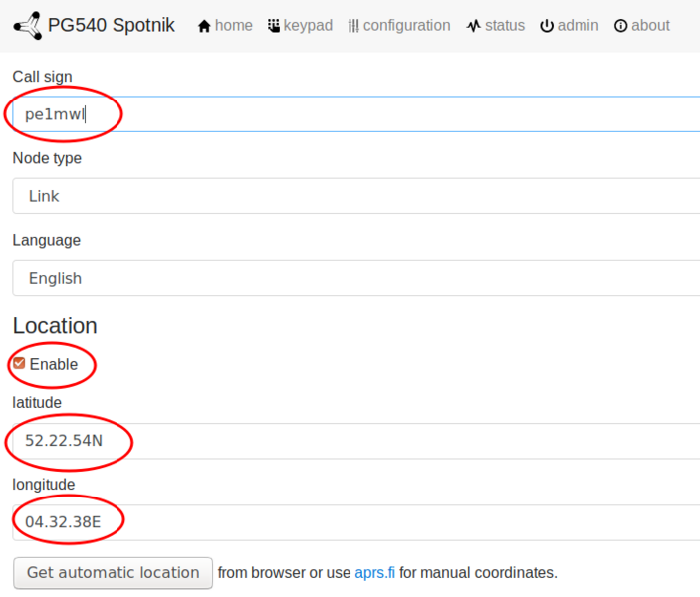
Task: Toggle the Location Enable checkbox
Action: click(19, 364)
